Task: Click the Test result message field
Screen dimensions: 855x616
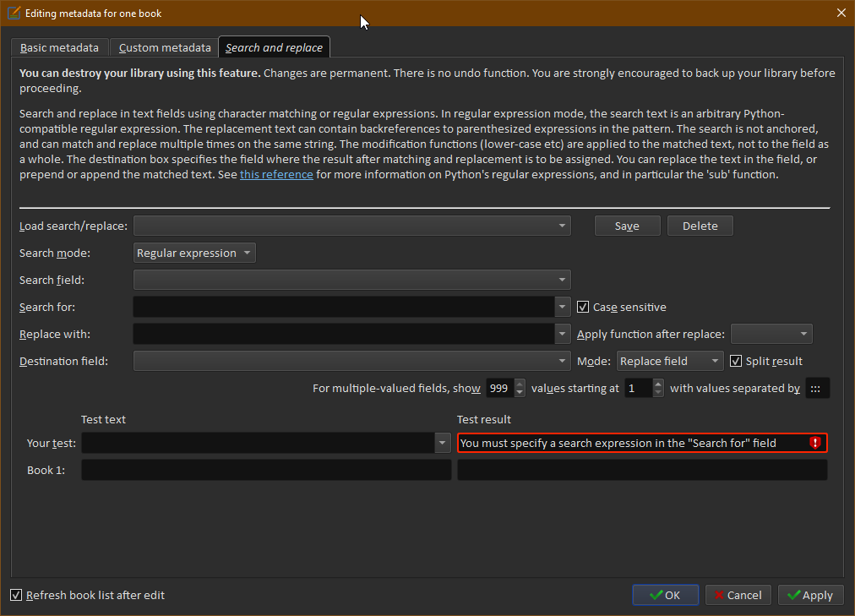Action: pos(642,443)
